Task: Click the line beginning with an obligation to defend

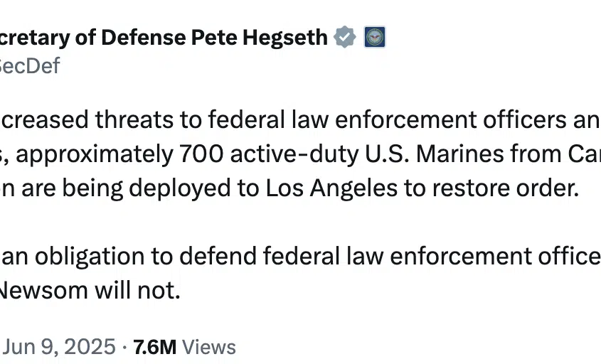Action: (x=300, y=256)
